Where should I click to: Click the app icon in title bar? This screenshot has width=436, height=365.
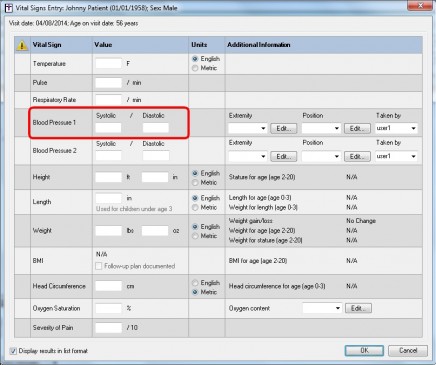coord(8,8)
